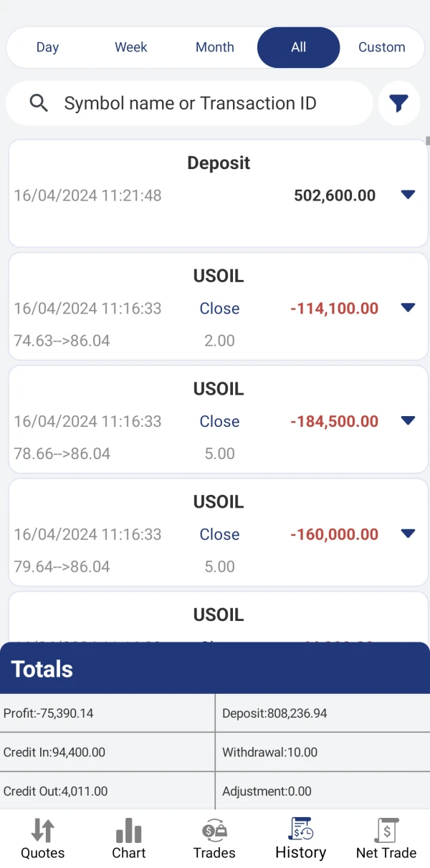Expand the Deposit 502,600.00 entry arrow

(x=408, y=195)
